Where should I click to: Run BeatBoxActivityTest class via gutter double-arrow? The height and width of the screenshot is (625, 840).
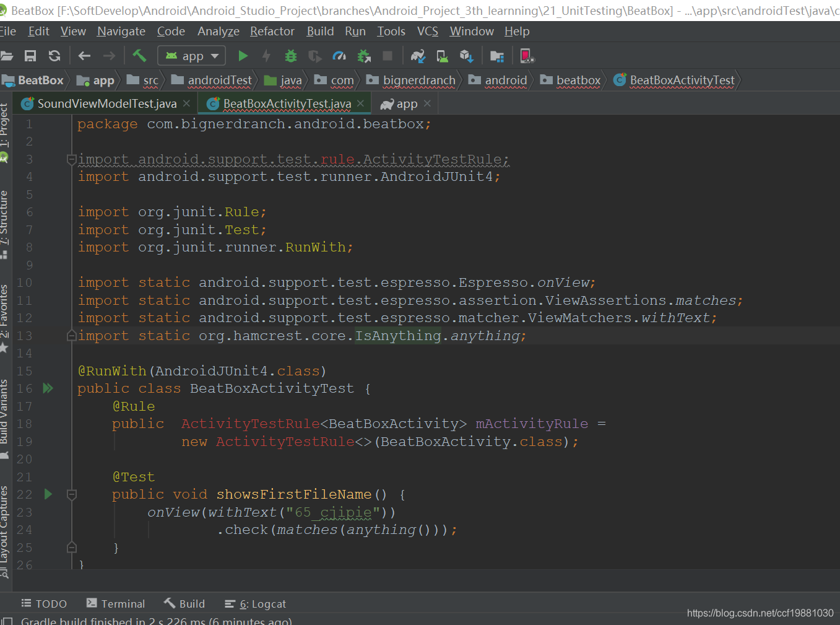coord(48,388)
